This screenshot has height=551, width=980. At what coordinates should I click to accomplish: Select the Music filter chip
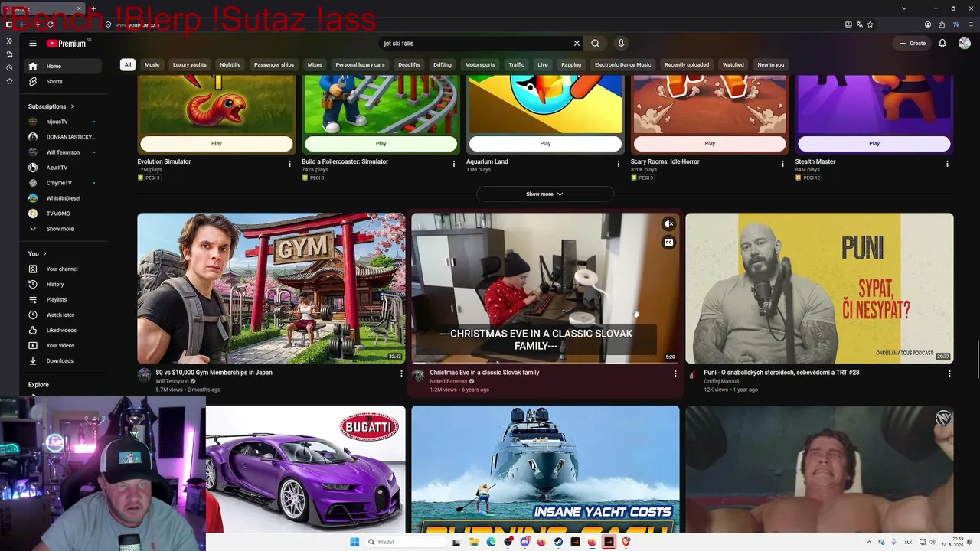coord(152,65)
